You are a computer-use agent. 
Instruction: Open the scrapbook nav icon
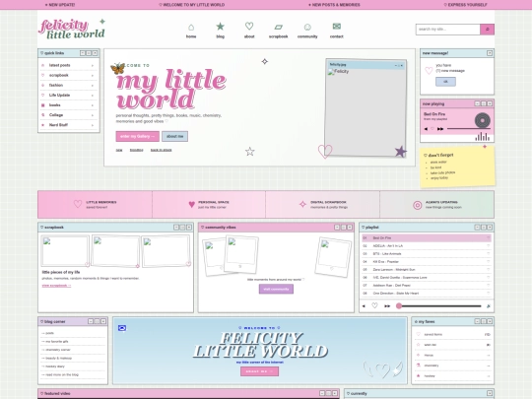point(278,27)
